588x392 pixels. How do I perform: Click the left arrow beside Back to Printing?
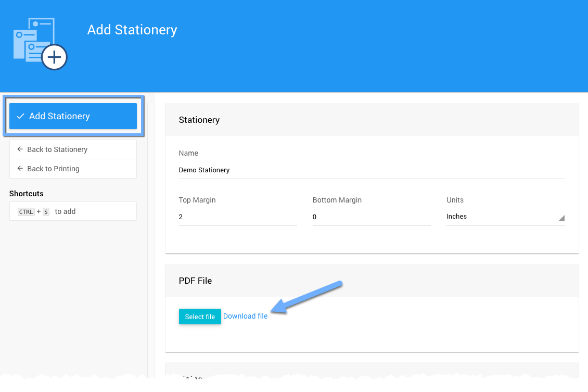tap(20, 169)
